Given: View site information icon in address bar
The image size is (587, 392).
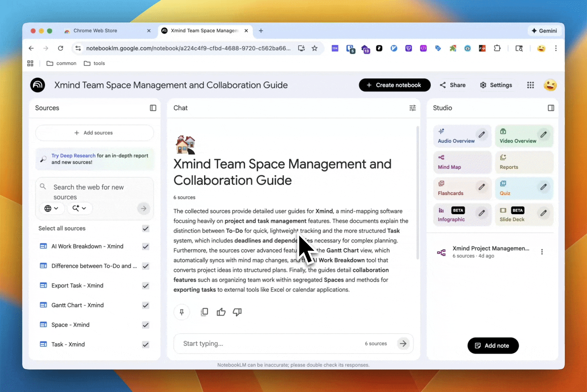Looking at the screenshot, I should tap(78, 48).
